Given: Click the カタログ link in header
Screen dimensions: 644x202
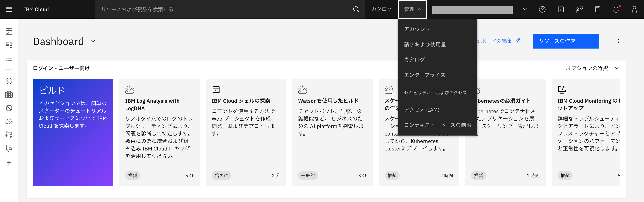Looking at the screenshot, I should 381,9.
